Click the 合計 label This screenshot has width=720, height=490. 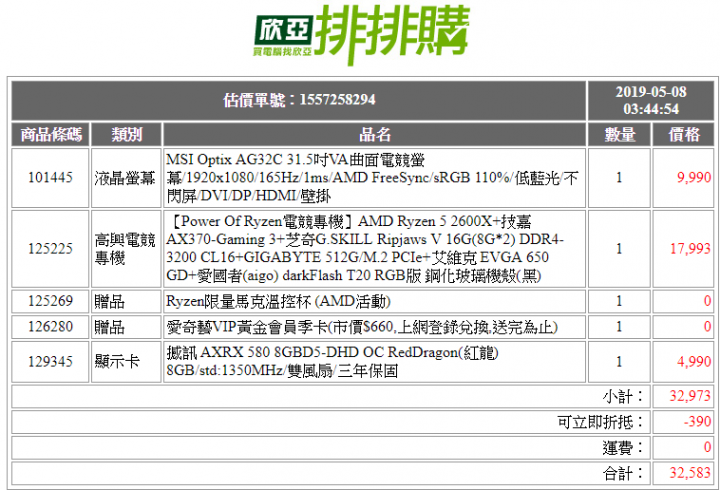point(624,473)
